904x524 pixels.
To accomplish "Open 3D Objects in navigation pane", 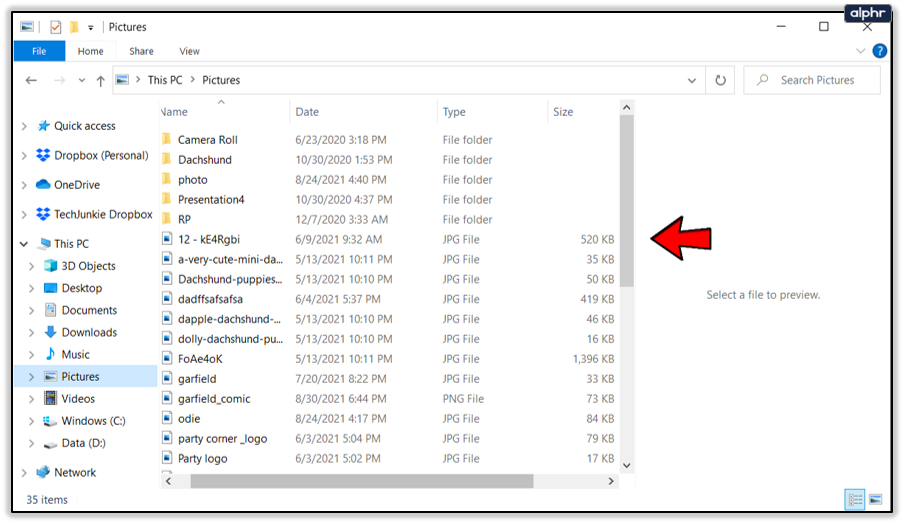I will click(x=88, y=266).
